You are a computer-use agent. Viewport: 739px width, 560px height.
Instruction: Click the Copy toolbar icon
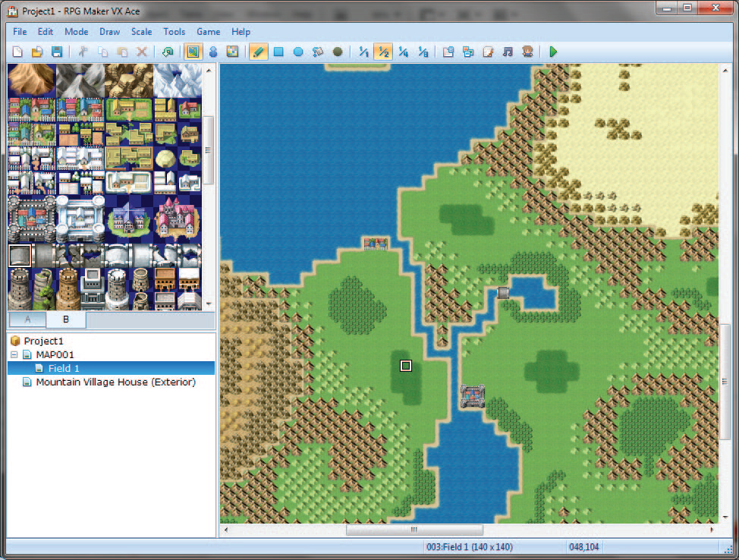[102, 52]
